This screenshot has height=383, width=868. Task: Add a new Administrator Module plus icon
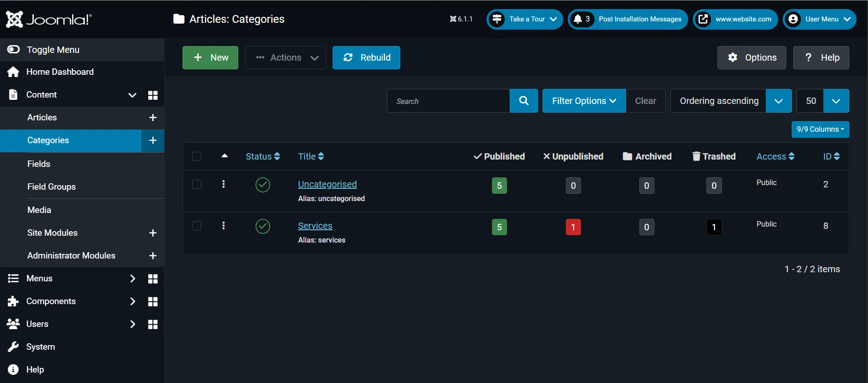coord(153,256)
